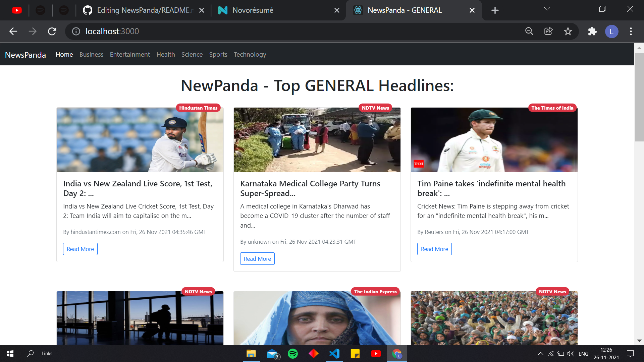Bookmark this page with the star icon

pos(568,31)
